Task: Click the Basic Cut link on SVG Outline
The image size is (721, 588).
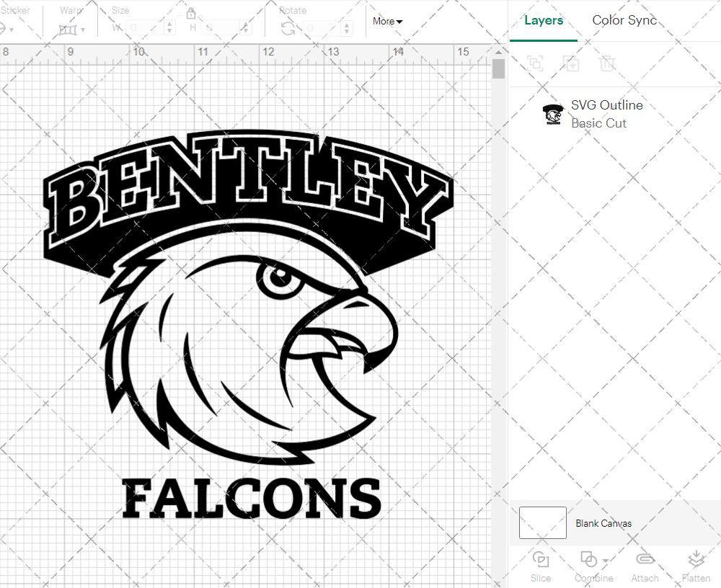Action: coord(598,122)
